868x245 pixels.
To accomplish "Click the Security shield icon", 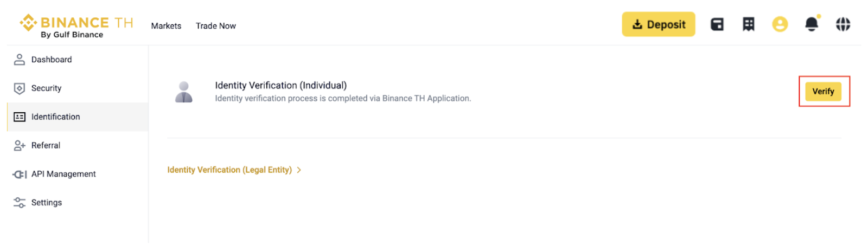I will click(20, 88).
